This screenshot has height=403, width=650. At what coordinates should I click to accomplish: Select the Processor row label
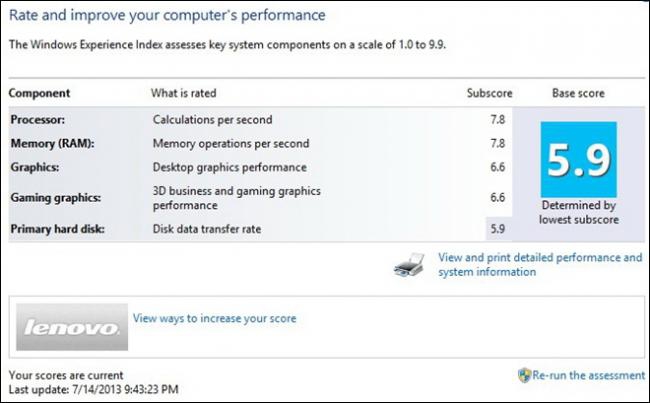coord(38,120)
